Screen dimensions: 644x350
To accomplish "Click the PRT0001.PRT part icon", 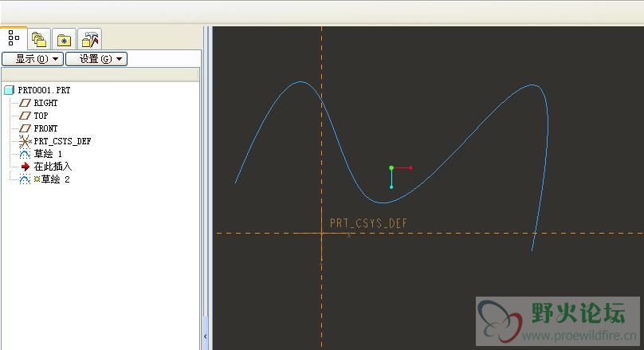I will [x=9, y=90].
